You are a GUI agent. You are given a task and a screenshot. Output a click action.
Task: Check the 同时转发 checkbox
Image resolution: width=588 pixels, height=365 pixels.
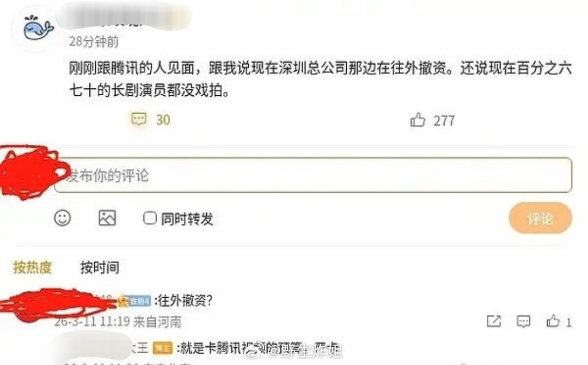[150, 217]
